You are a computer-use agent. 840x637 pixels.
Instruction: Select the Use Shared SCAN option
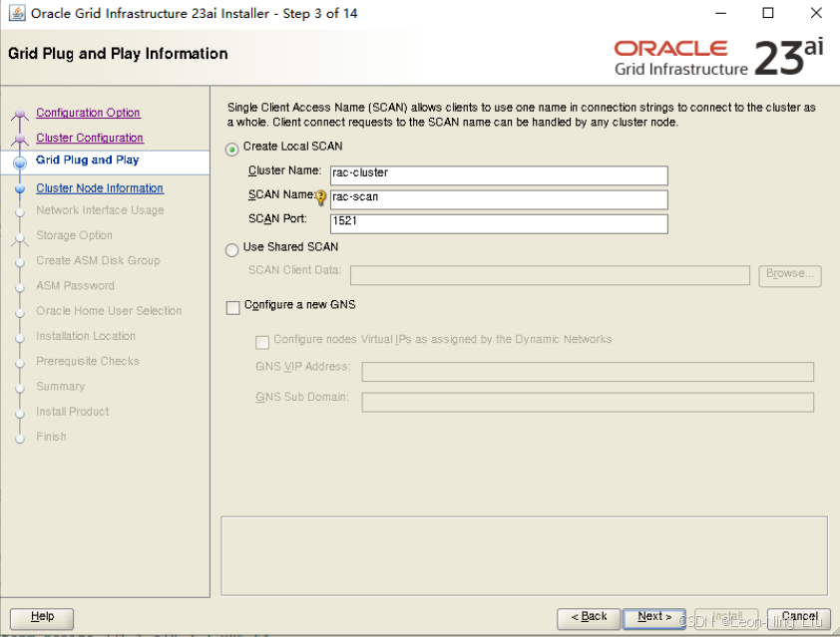[232, 250]
